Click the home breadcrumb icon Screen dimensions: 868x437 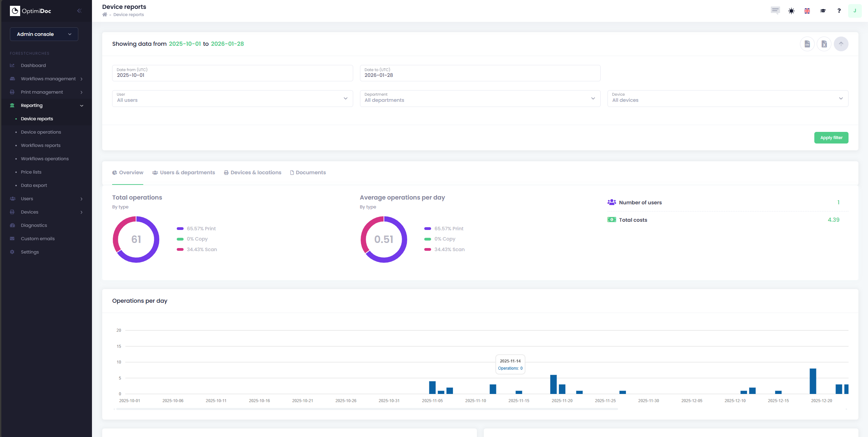pyautogui.click(x=105, y=15)
